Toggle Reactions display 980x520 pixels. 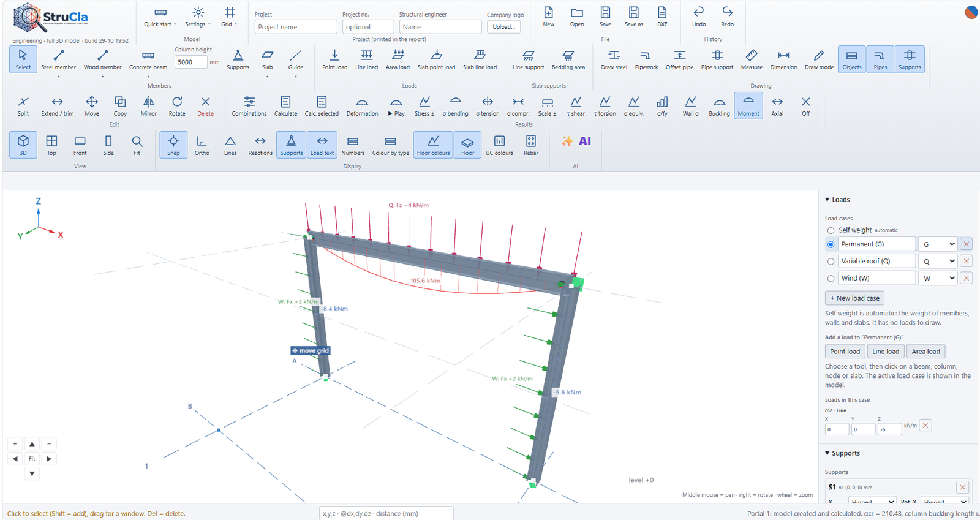click(x=260, y=145)
